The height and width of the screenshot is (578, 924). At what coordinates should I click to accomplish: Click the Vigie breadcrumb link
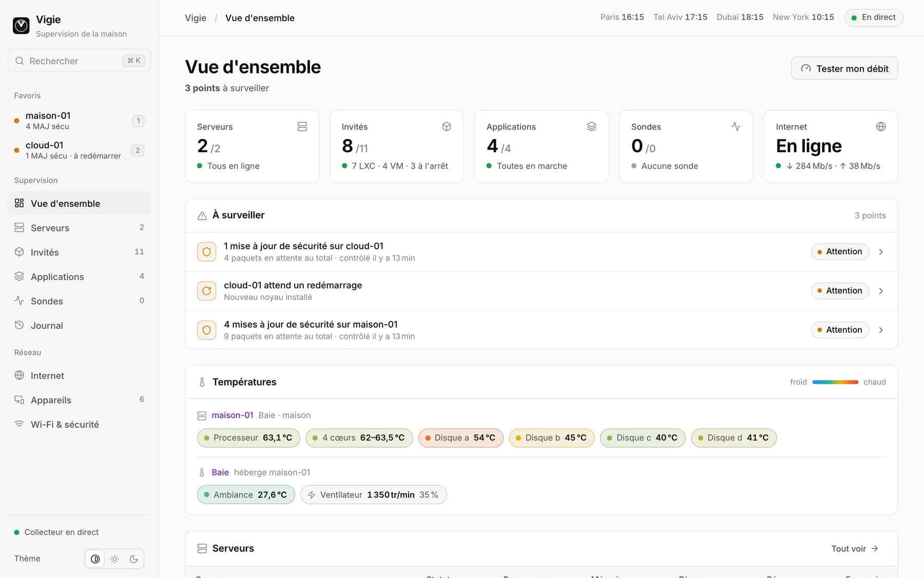tap(196, 18)
